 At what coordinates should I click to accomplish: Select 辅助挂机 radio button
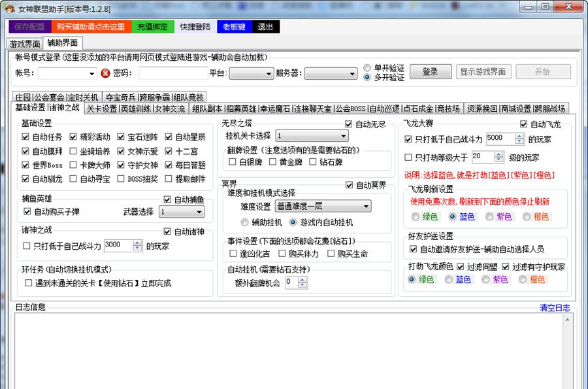coord(245,222)
